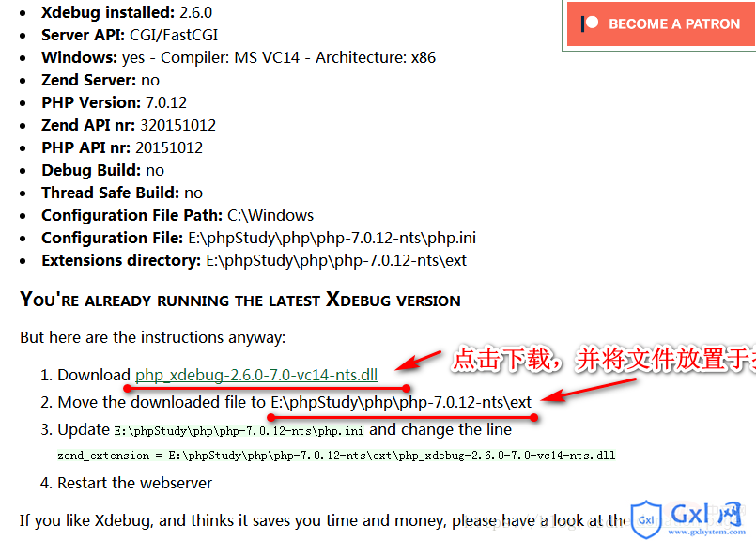Click the Zend API nr 320151012 entry
Screen dimensions: 756x541
click(129, 125)
